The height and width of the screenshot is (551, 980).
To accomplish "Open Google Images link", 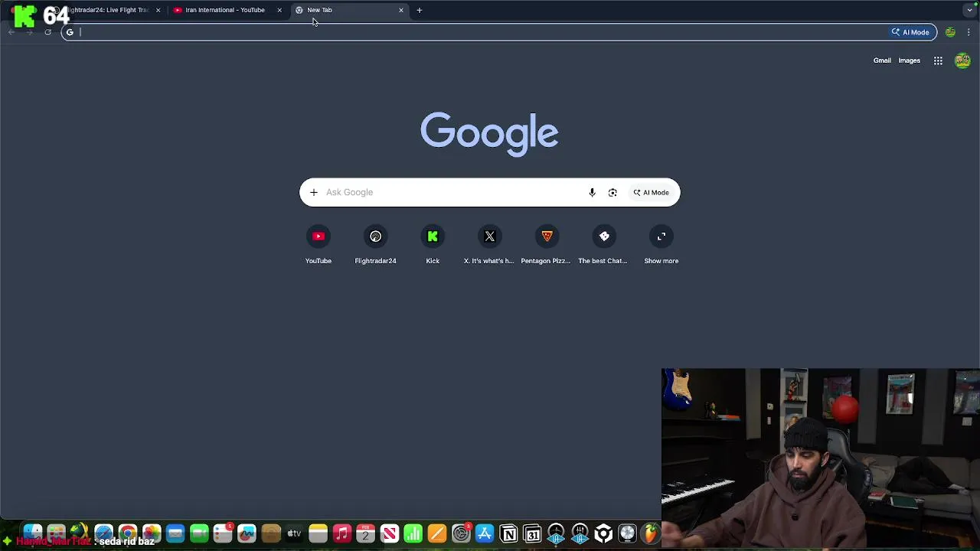I will [x=909, y=60].
